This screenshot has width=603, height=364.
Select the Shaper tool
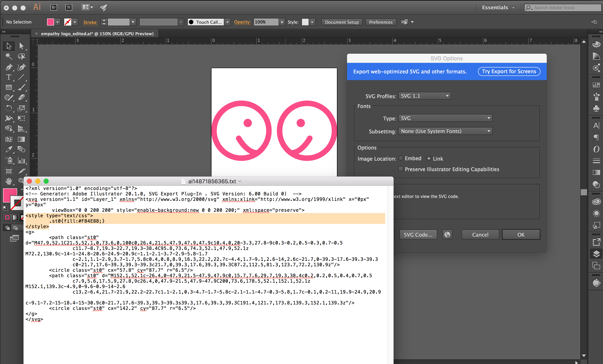point(9,98)
